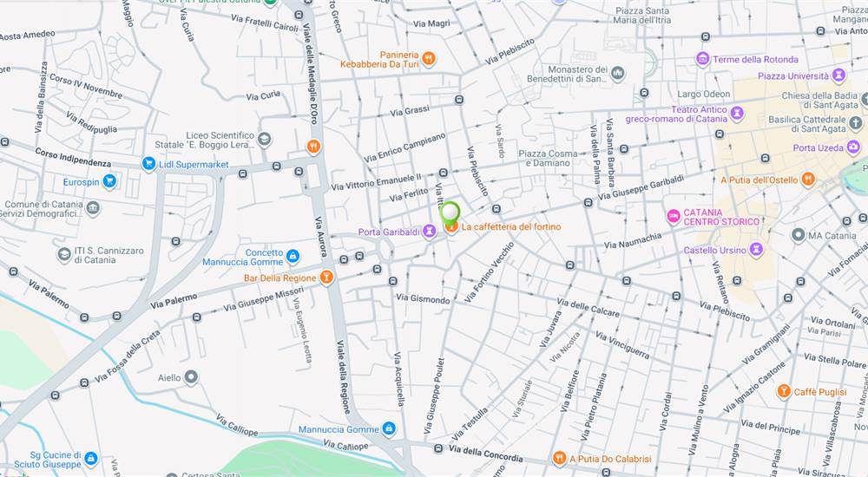Select Panineria Kebabberia Da Turi restaurant icon
Image resolution: width=868 pixels, height=477 pixels.
[x=428, y=58]
